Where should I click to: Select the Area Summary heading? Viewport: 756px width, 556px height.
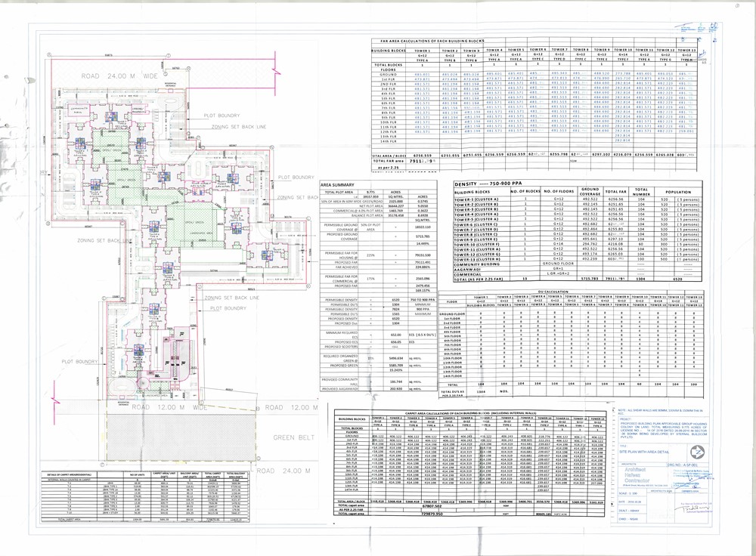(x=336, y=184)
